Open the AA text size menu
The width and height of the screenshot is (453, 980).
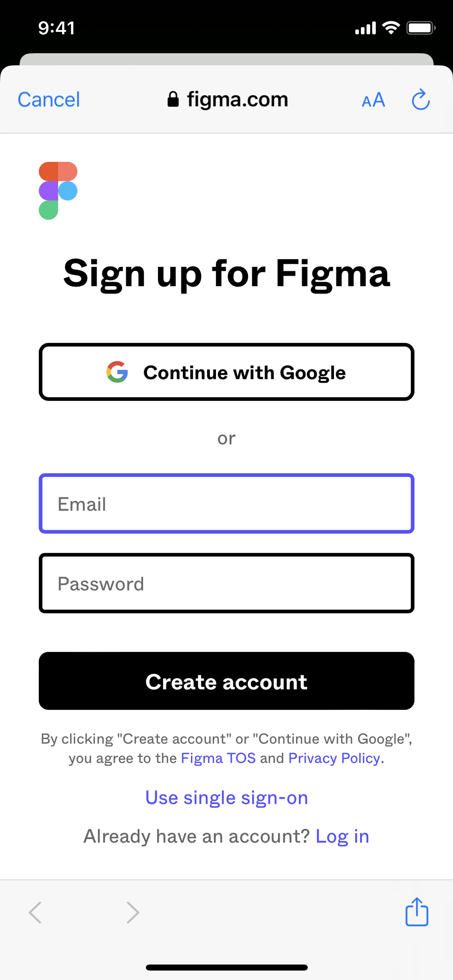coord(373,100)
